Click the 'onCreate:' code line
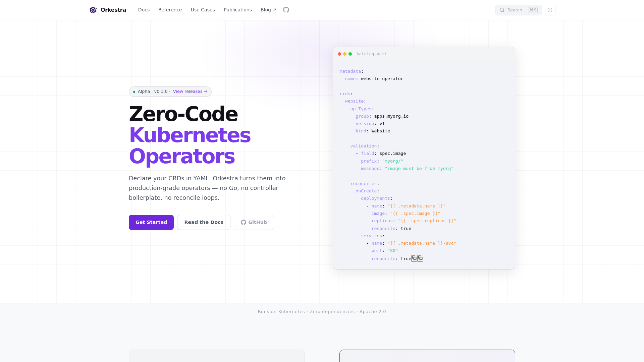The height and width of the screenshot is (362, 644). pos(368,191)
